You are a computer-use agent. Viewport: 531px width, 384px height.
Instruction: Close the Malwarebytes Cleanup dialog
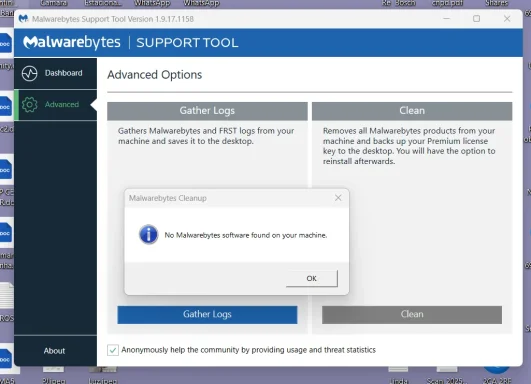[x=338, y=198]
